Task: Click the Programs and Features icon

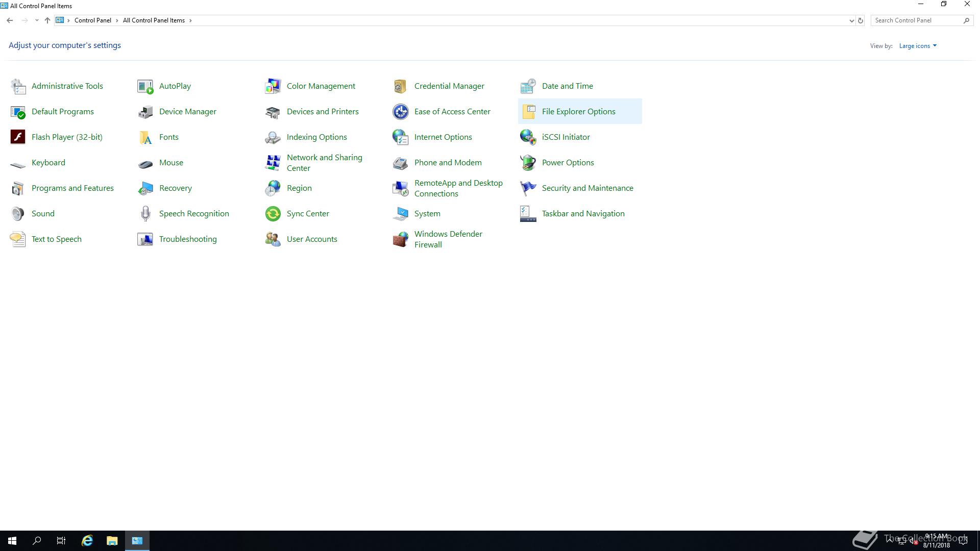Action: [18, 188]
